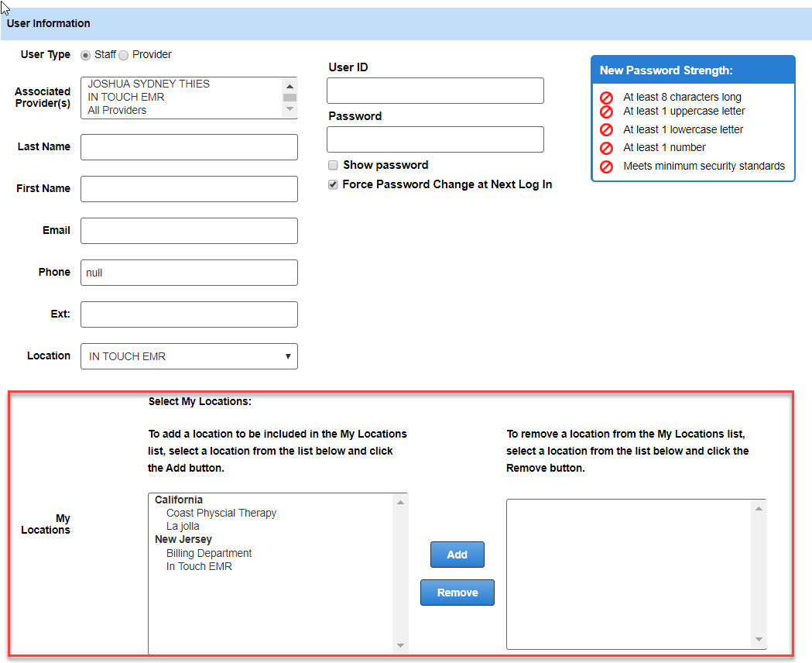Select All Providers in the provider list
812x663 pixels.
(117, 110)
